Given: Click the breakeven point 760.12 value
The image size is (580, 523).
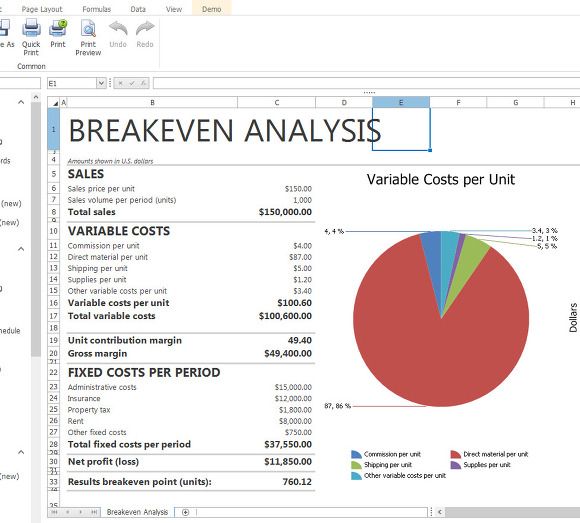Looking at the screenshot, I should tap(297, 482).
